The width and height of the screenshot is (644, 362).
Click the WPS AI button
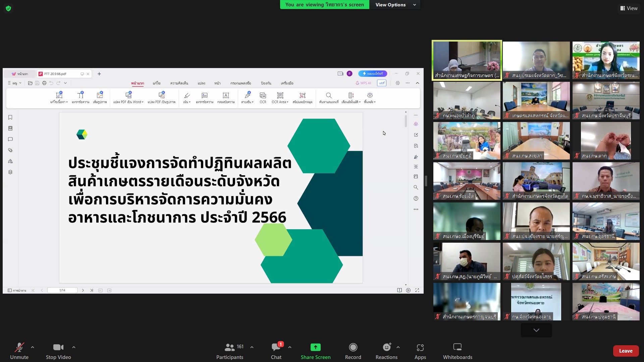click(x=364, y=83)
